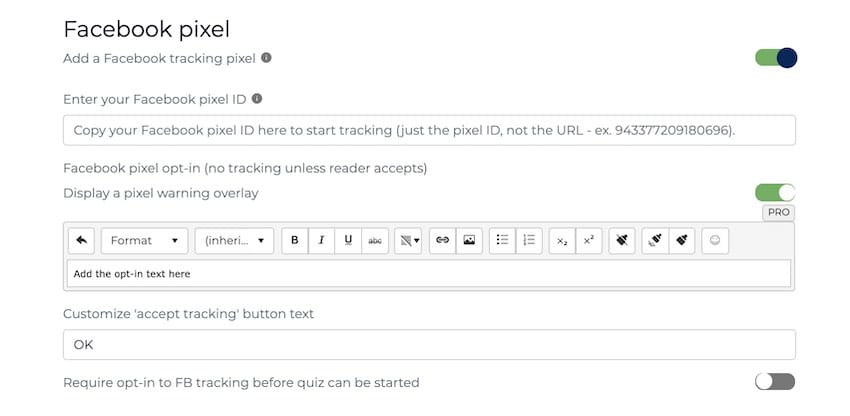850x416 pixels.
Task: Open the text color dropdown in the toolbar
Action: (409, 240)
